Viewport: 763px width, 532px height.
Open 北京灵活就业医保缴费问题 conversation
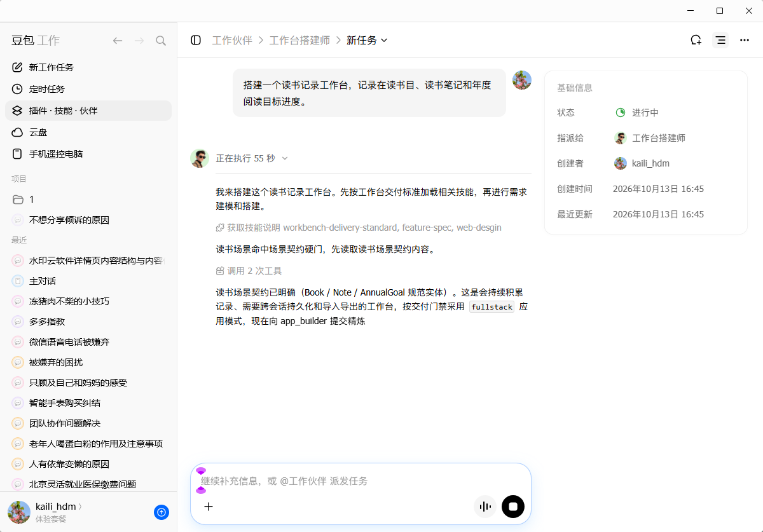coord(88,484)
